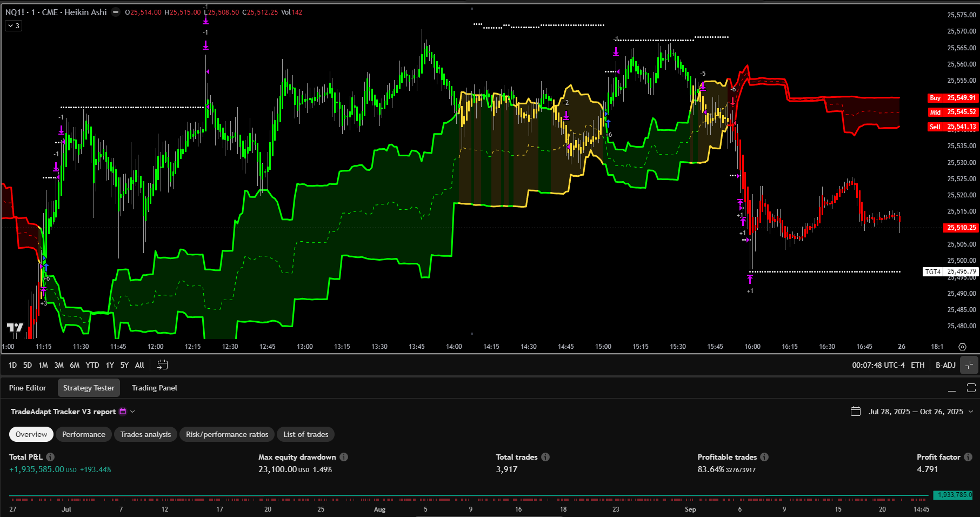Viewport: 980px width, 517px height.
Task: Expand the collapsed indicator legend showing 3
Action: pos(14,25)
